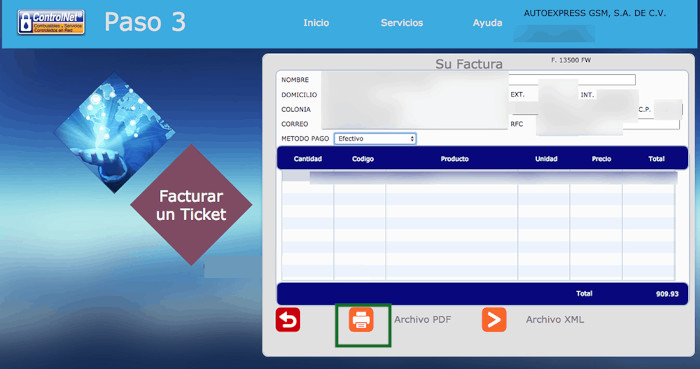
Task: Click the ControlNet logo
Action: (51, 22)
